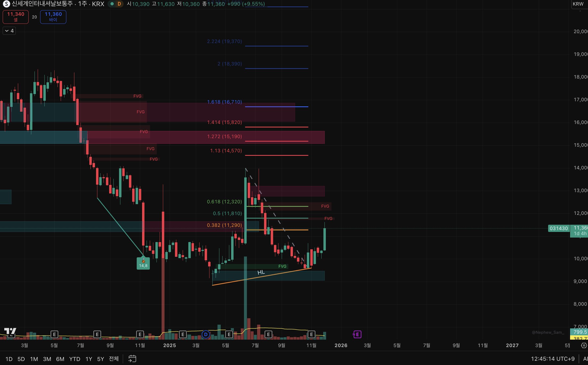
Task: Click the earnings E marker near May 2024
Action: (x=54, y=334)
